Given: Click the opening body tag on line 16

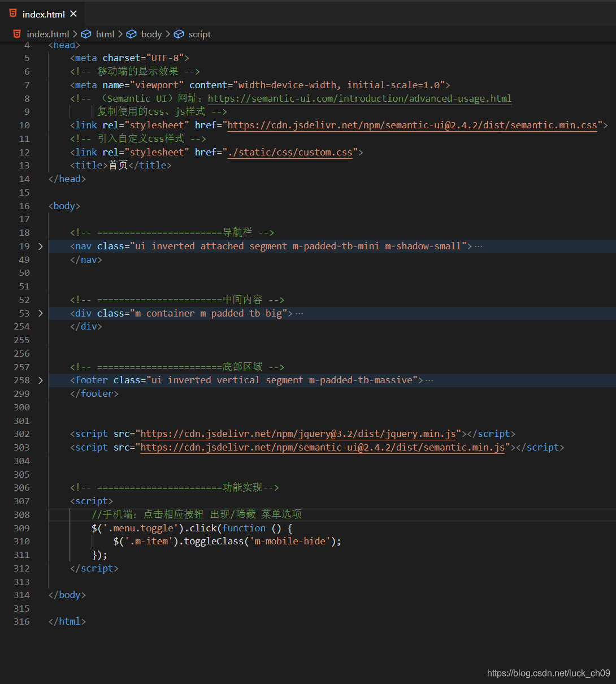Looking at the screenshot, I should tap(64, 206).
